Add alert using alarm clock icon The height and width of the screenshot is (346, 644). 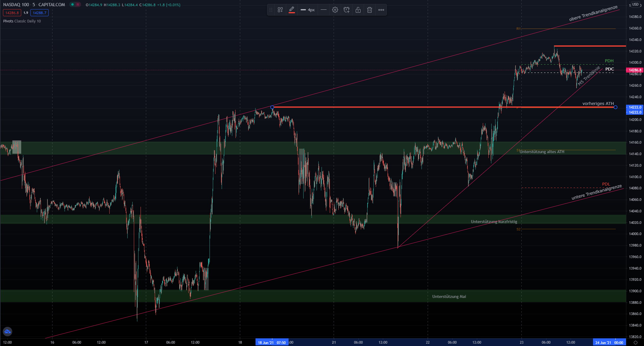(x=347, y=10)
